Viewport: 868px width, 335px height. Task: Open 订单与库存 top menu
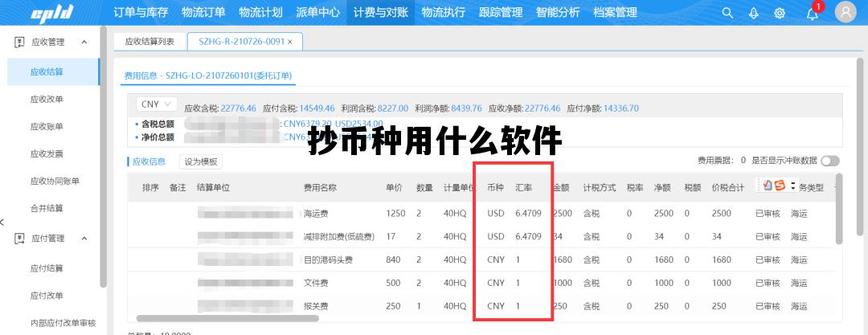pos(141,12)
